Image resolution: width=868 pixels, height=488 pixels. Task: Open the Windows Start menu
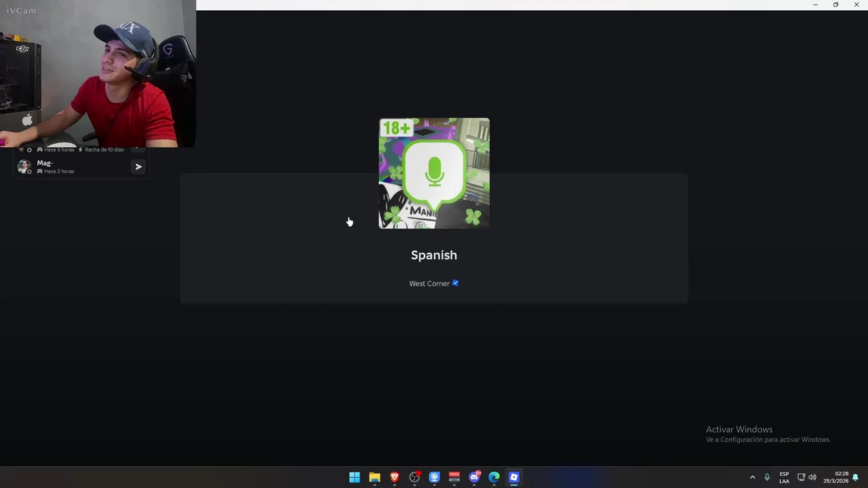coord(355,477)
